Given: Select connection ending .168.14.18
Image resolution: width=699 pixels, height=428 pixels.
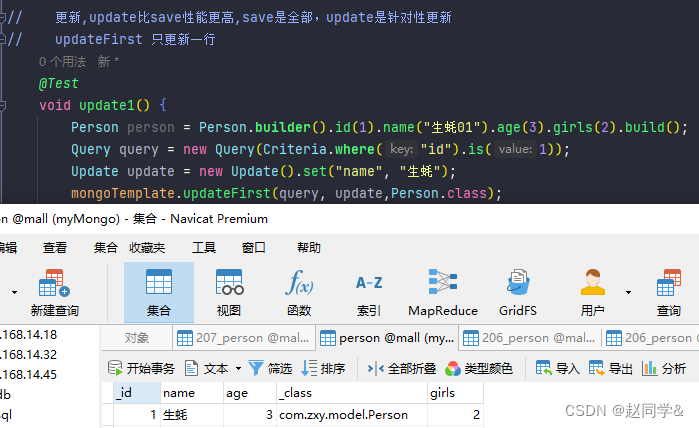Looking at the screenshot, I should coord(29,335).
